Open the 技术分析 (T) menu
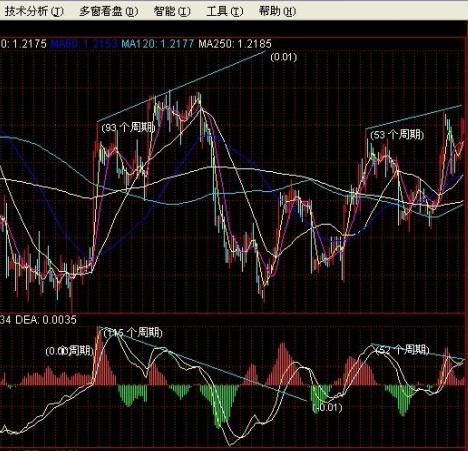Viewport: 468px width, 451px height. pos(33,11)
